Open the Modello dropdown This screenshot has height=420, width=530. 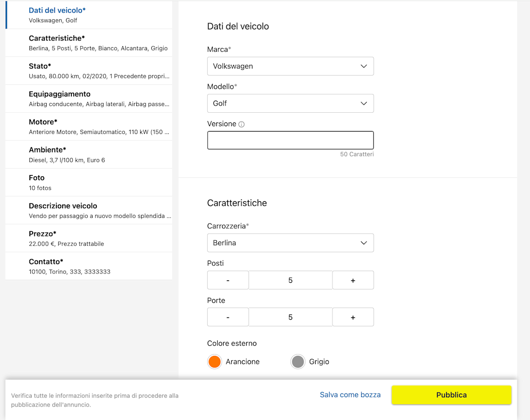[x=290, y=104]
